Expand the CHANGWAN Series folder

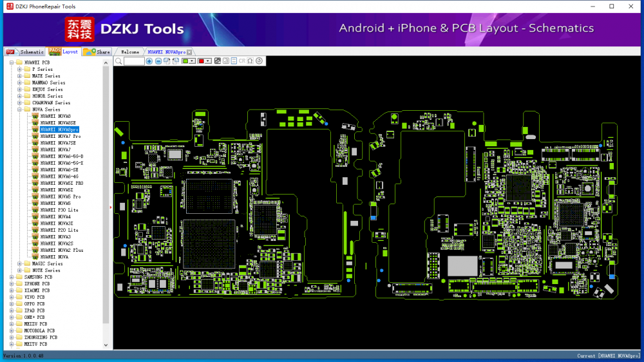(x=19, y=102)
